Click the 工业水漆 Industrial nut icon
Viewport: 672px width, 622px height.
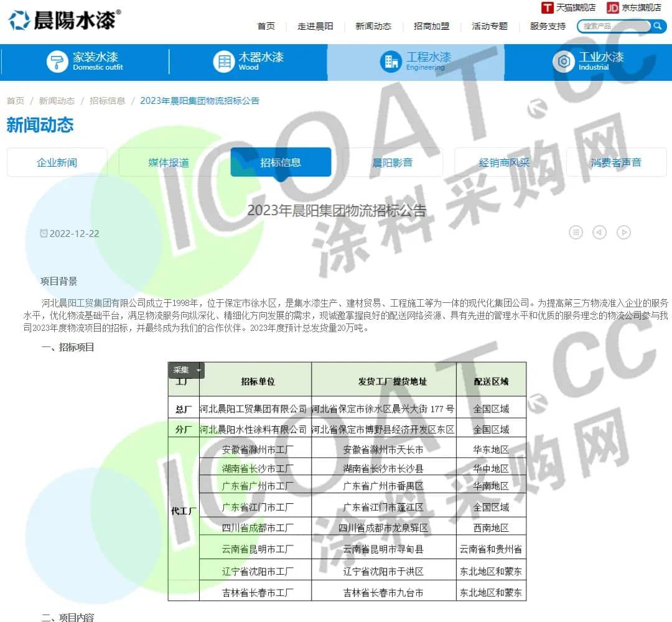pyautogui.click(x=564, y=62)
